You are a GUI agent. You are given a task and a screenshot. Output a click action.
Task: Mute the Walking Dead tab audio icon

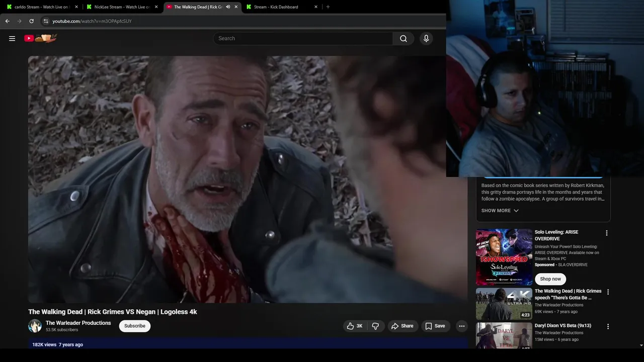[228, 7]
